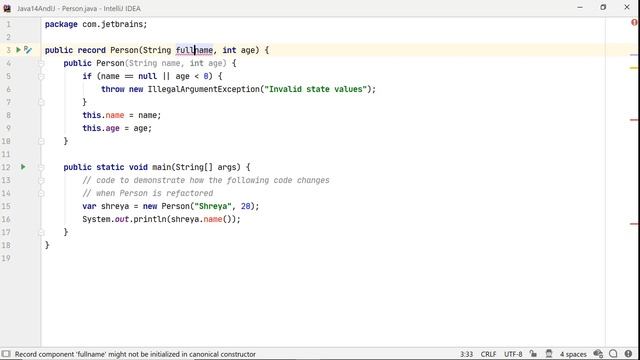Place caret in 'fullname' record component

point(194,50)
